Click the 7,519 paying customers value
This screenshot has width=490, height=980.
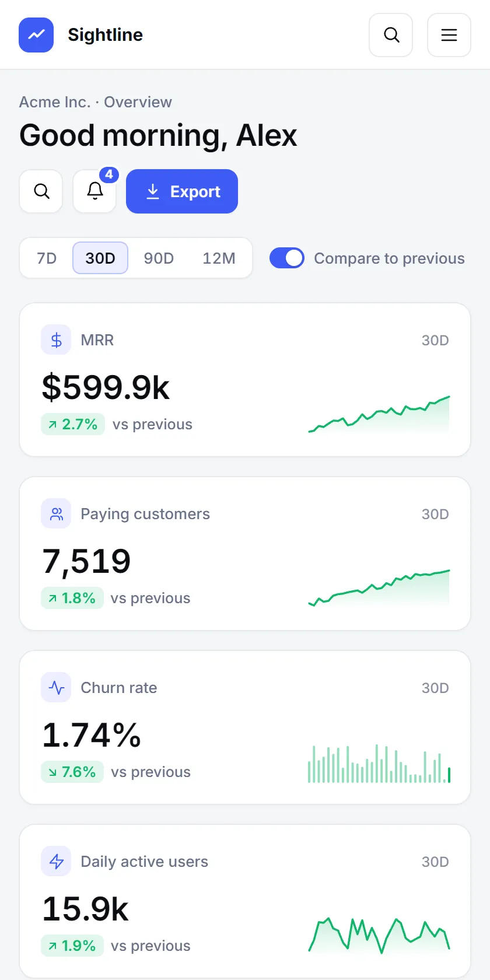[86, 561]
